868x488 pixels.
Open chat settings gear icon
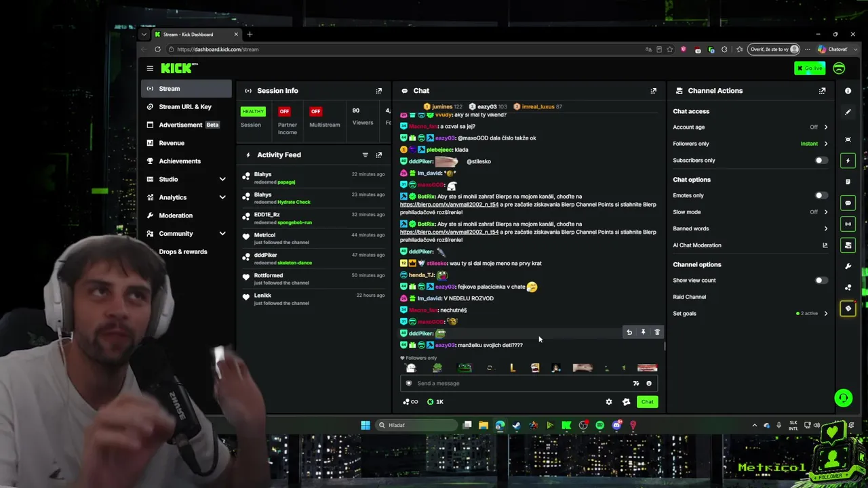point(609,402)
